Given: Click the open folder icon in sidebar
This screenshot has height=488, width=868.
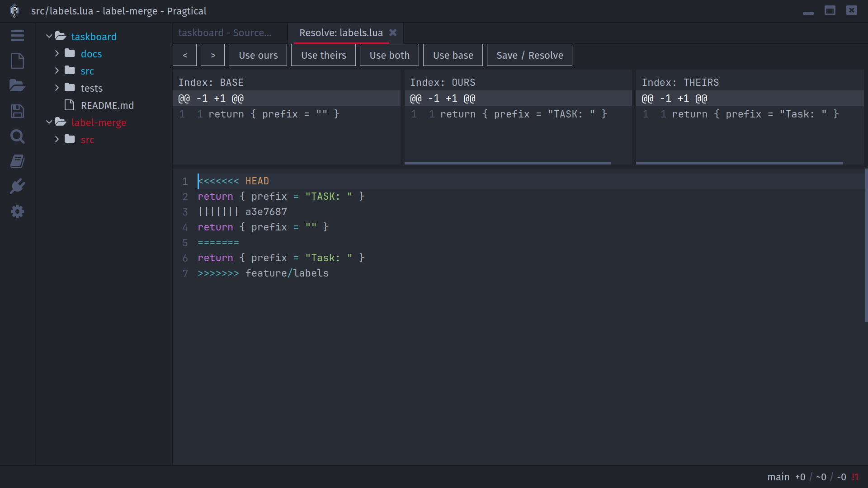Looking at the screenshot, I should pyautogui.click(x=17, y=85).
